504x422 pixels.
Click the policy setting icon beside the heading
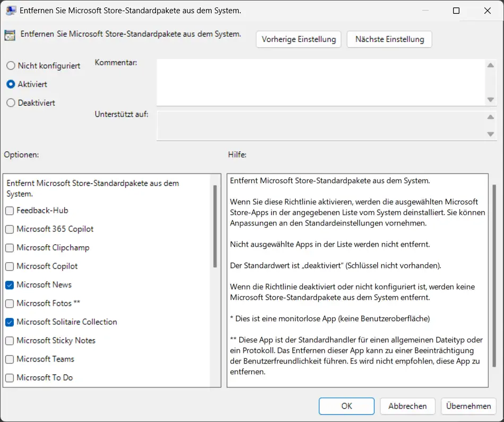(10, 35)
